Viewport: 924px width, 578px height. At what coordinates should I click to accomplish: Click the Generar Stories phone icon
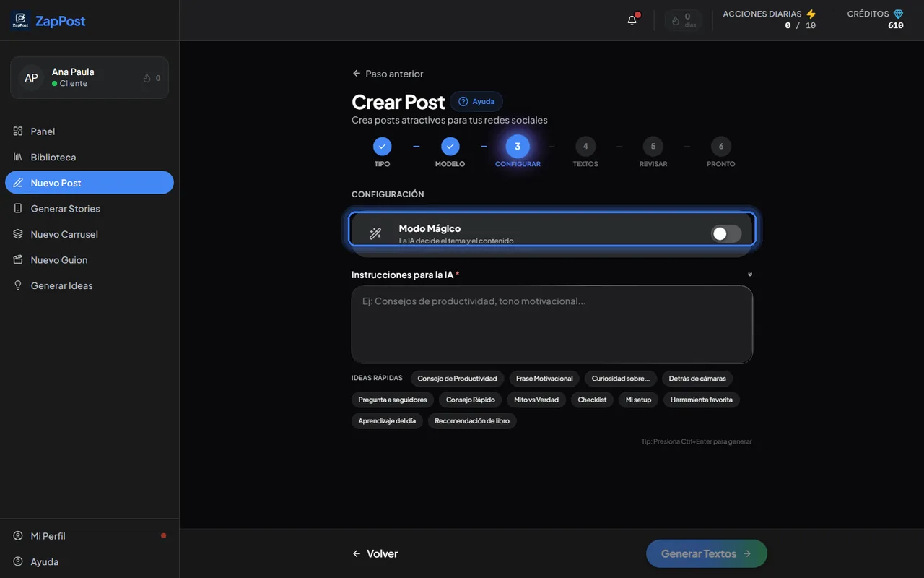18,208
